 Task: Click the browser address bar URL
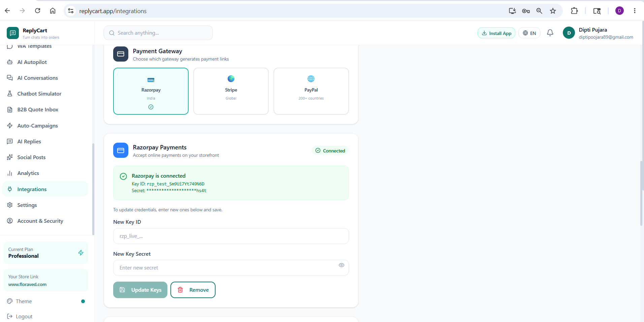(113, 11)
